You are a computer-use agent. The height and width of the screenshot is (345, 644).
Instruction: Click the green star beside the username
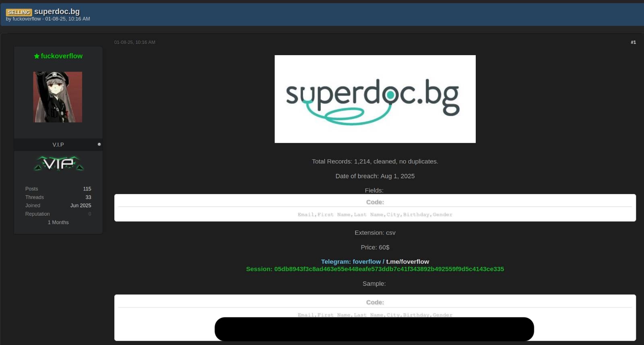coord(37,56)
